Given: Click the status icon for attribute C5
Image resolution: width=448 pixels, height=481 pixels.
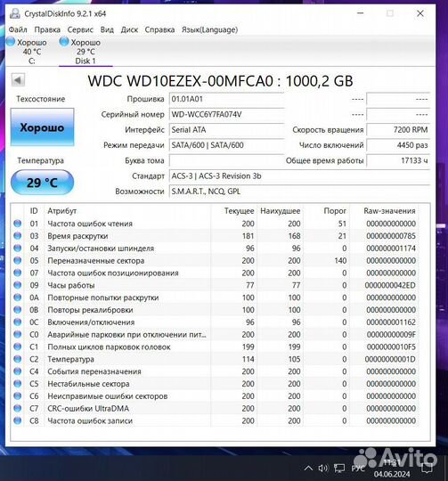Looking at the screenshot, I should [18, 383].
